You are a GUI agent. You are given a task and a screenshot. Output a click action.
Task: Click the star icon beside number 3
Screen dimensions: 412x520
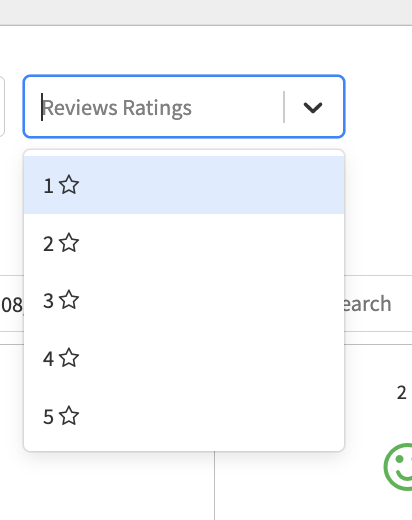pyautogui.click(x=69, y=300)
